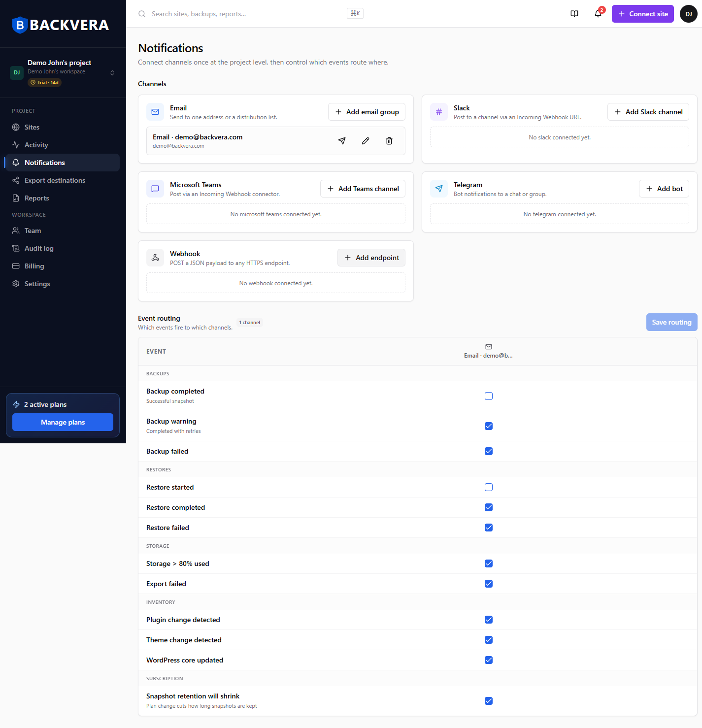Send a test email via paper plane icon
Screen dimensions: 702x728
(x=342, y=141)
